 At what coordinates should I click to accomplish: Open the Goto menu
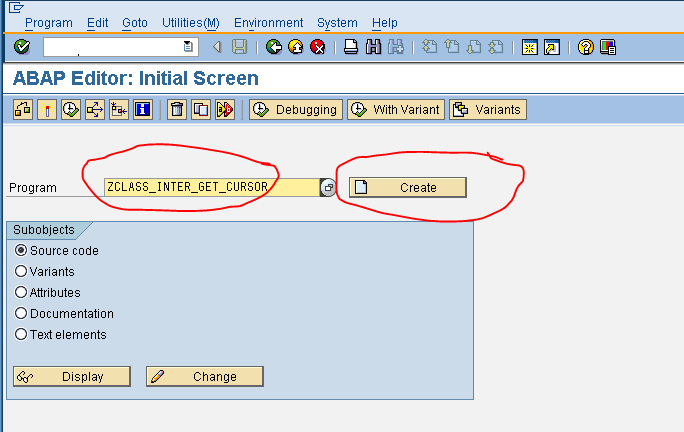pos(135,23)
